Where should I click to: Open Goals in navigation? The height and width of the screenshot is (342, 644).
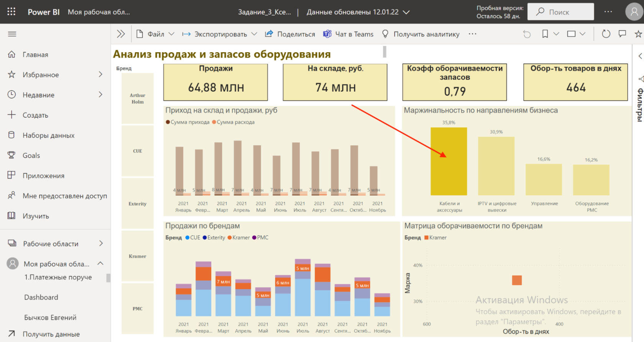31,155
